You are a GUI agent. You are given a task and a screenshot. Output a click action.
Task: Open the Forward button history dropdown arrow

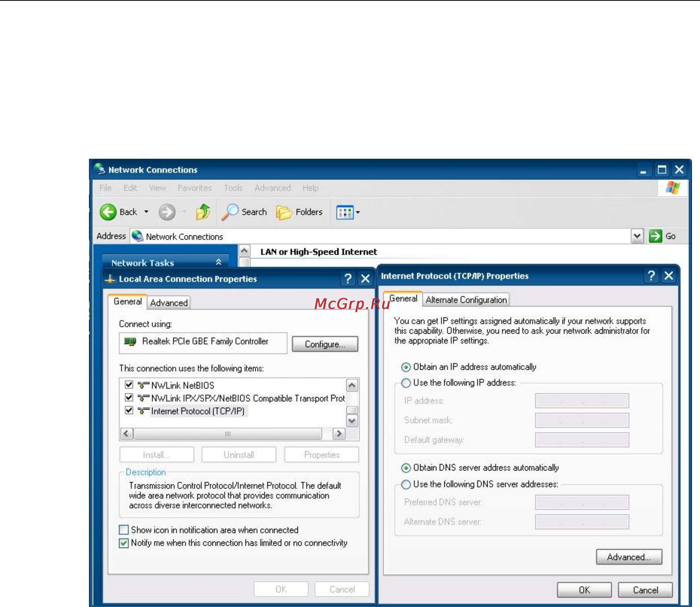(185, 212)
